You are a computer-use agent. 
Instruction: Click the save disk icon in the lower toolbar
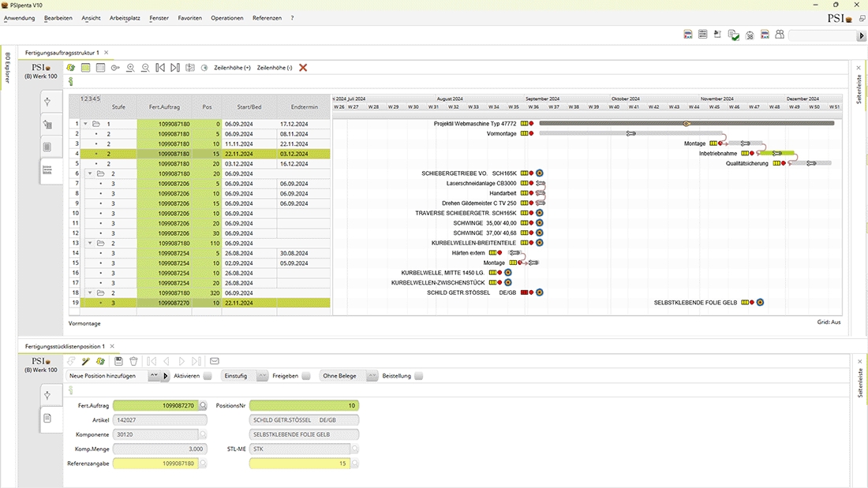click(x=118, y=361)
